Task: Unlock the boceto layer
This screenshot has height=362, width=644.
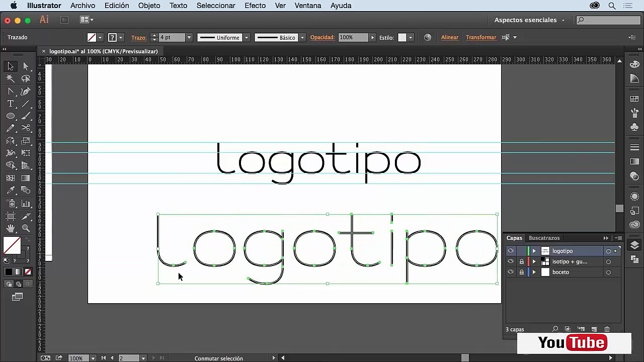Action: coord(522,272)
